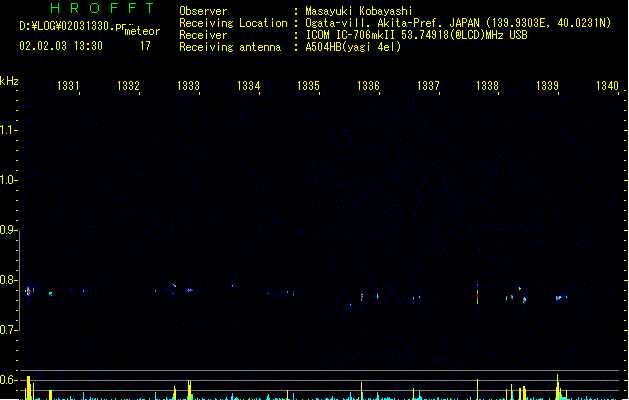Click the meteor count value 17
Viewport: 629px width, 400px height.
(x=145, y=46)
